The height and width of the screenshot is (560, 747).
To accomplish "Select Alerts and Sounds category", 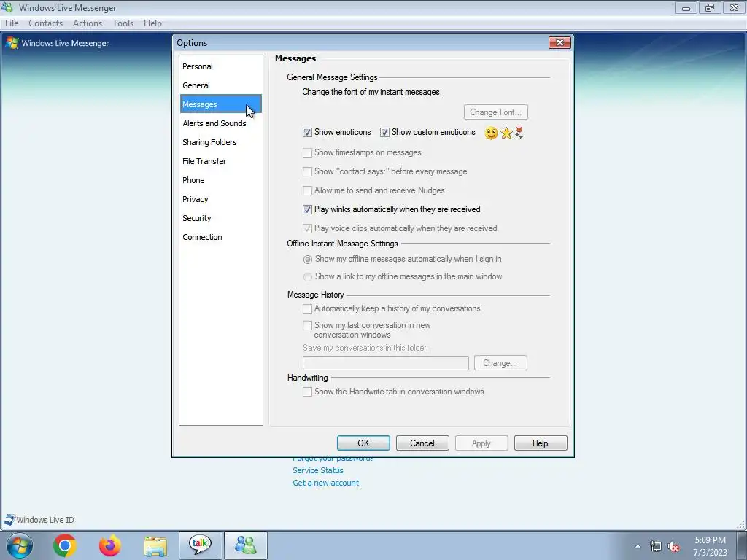I will [x=220, y=123].
